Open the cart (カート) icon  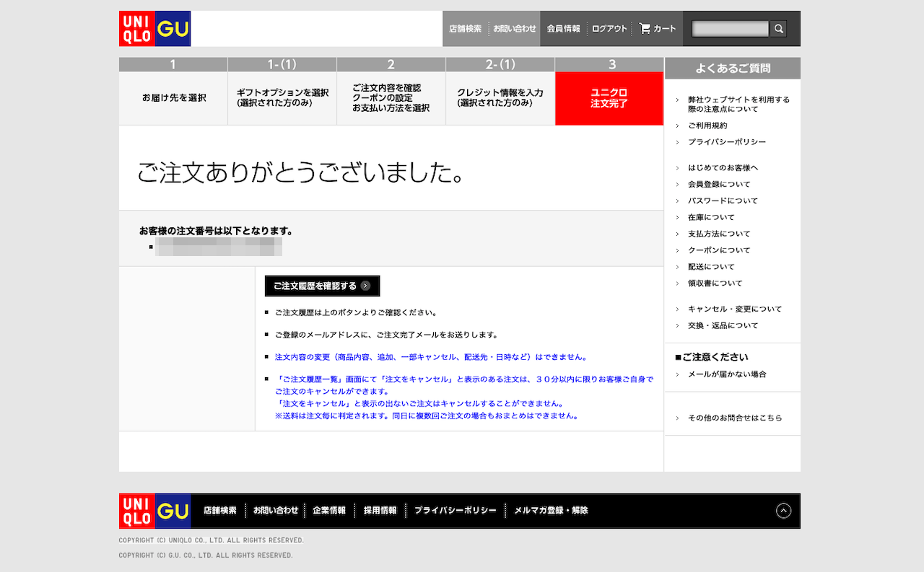tap(658, 29)
